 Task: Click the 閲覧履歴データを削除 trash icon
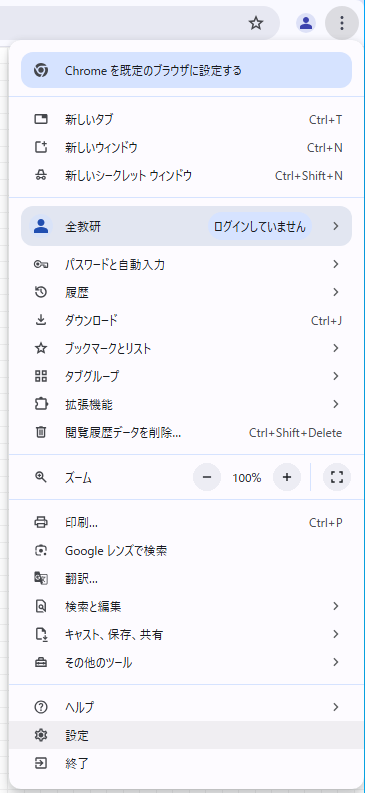coord(40,432)
